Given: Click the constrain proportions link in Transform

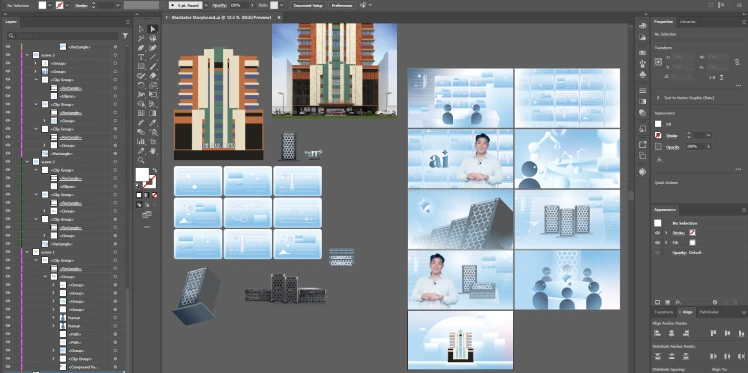Looking at the screenshot, I should [x=737, y=62].
